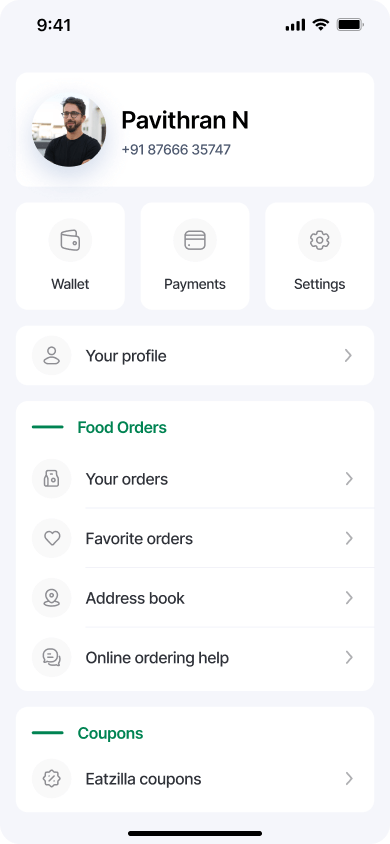Tap the user profile photo
390x844 pixels.
69,130
